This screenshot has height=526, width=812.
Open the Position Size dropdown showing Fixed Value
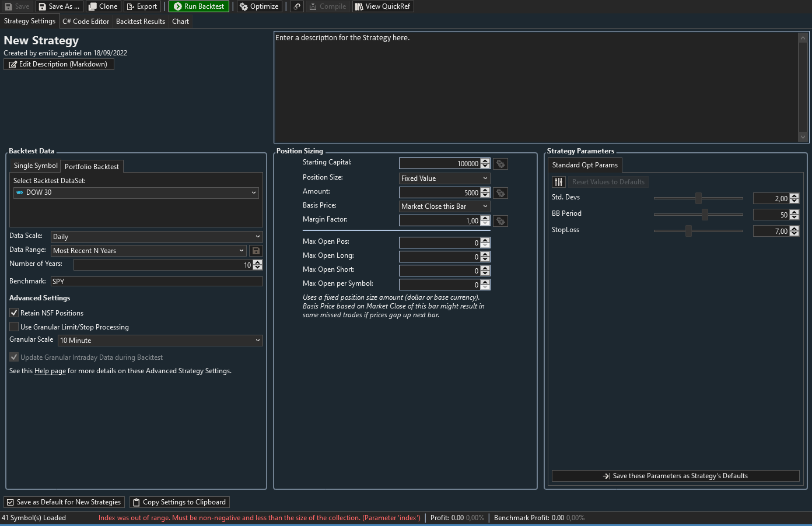coord(444,178)
